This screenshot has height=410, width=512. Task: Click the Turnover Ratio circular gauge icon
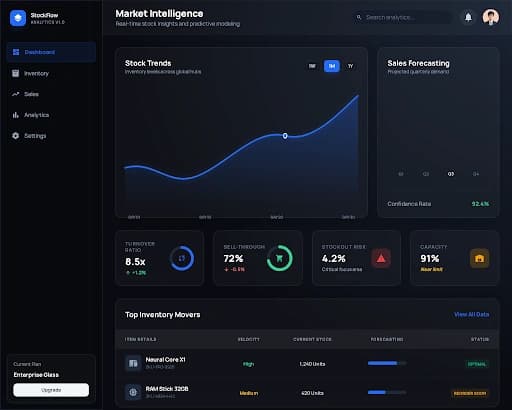pos(182,258)
